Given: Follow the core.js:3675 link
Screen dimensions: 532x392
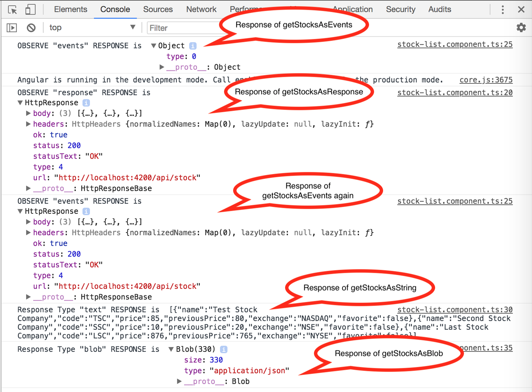Looking at the screenshot, I should pos(486,80).
